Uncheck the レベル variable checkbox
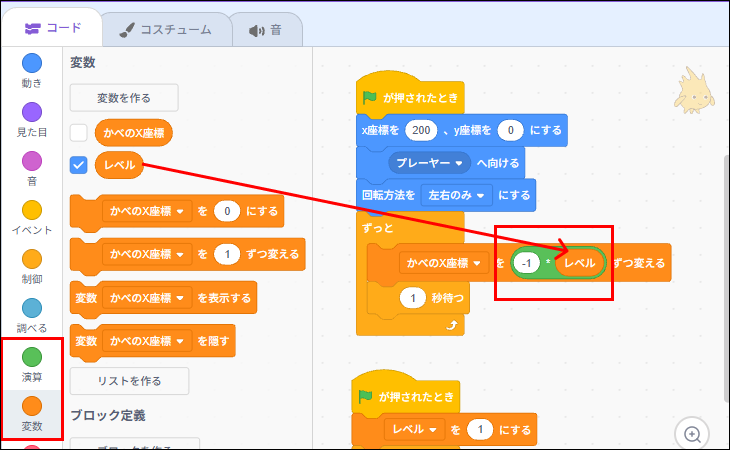 pos(79,165)
